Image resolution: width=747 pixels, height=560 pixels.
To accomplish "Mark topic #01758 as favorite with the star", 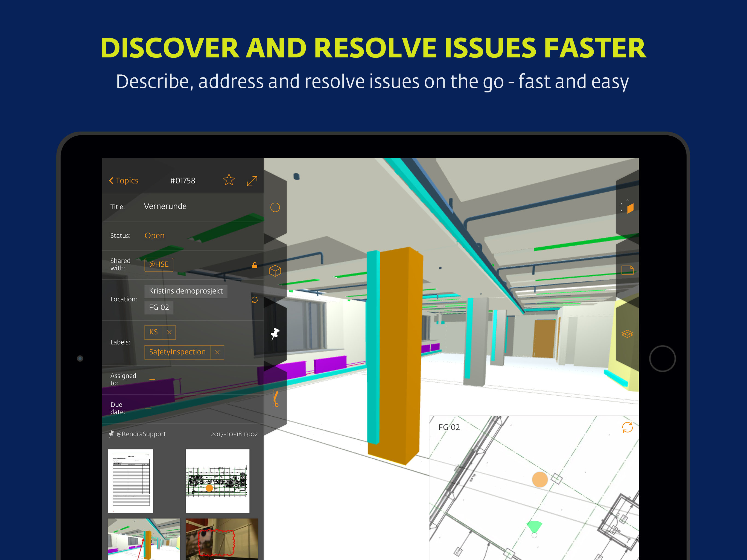I will pyautogui.click(x=229, y=180).
